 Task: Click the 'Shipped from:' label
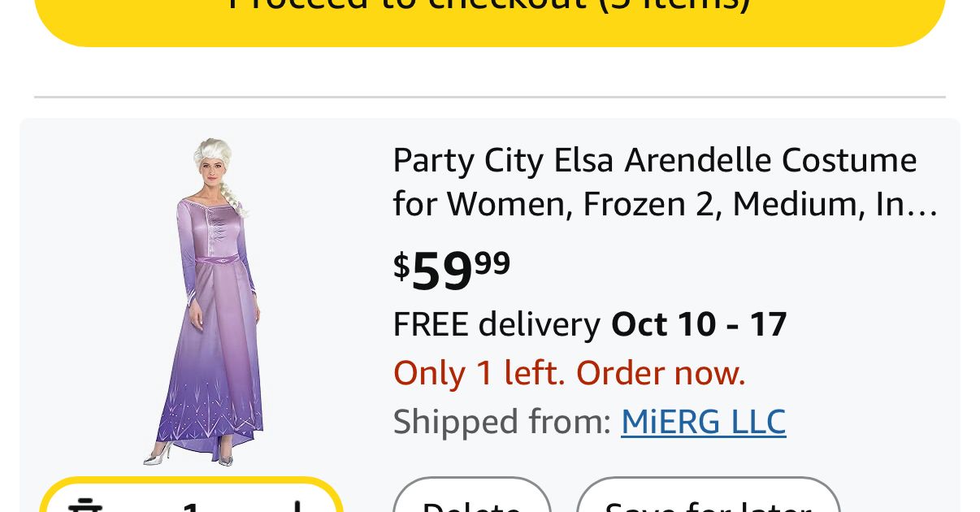[x=501, y=422]
